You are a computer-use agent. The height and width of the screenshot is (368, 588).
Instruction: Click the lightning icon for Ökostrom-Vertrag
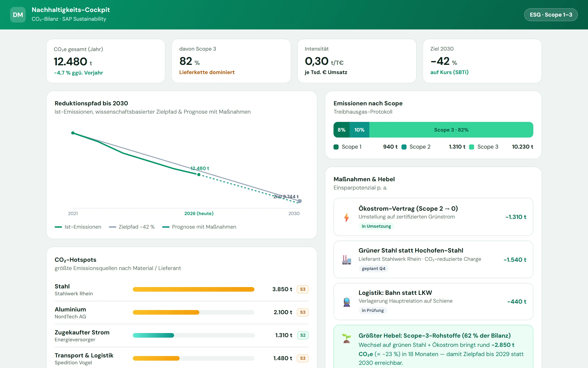[x=346, y=217]
